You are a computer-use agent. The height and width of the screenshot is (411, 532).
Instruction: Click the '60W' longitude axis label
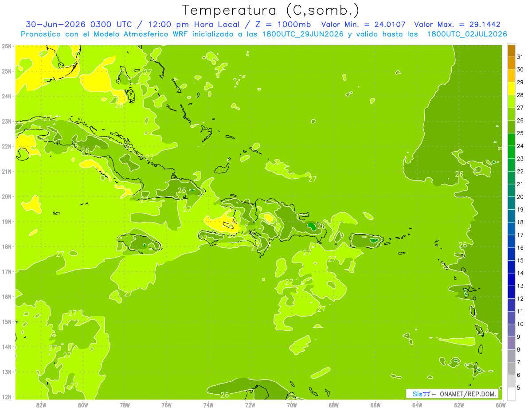501,405
